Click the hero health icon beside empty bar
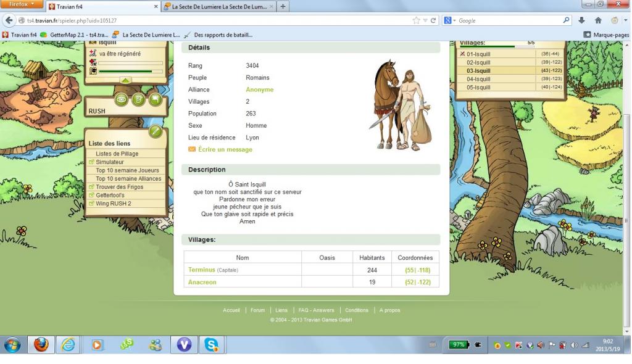The width and height of the screenshot is (632, 364). point(93,62)
